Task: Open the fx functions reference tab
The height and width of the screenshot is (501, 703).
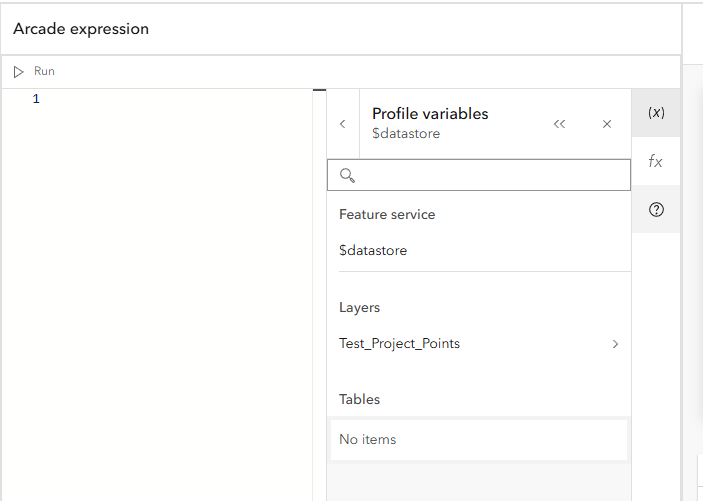Action: coord(656,161)
